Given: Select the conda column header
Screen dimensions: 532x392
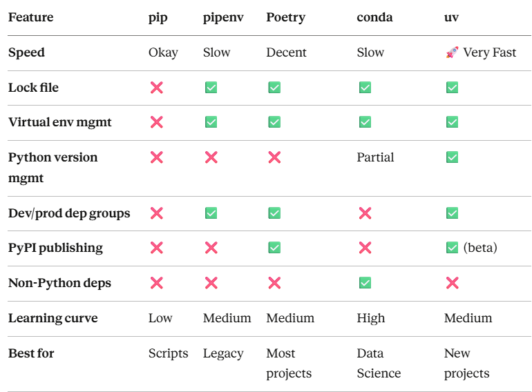Looking at the screenshot, I should tap(374, 17).
